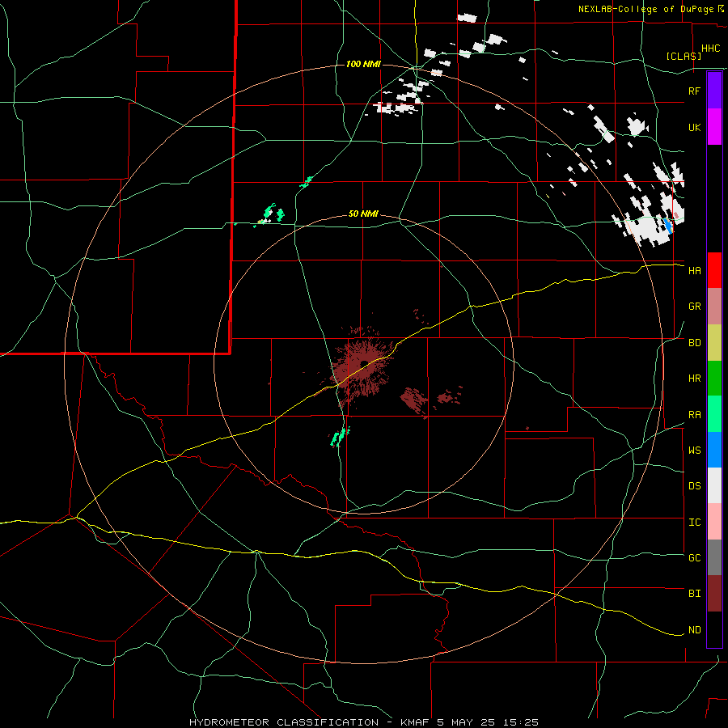Click the DS legend label
Screen dimensions: 728x728
click(x=694, y=486)
